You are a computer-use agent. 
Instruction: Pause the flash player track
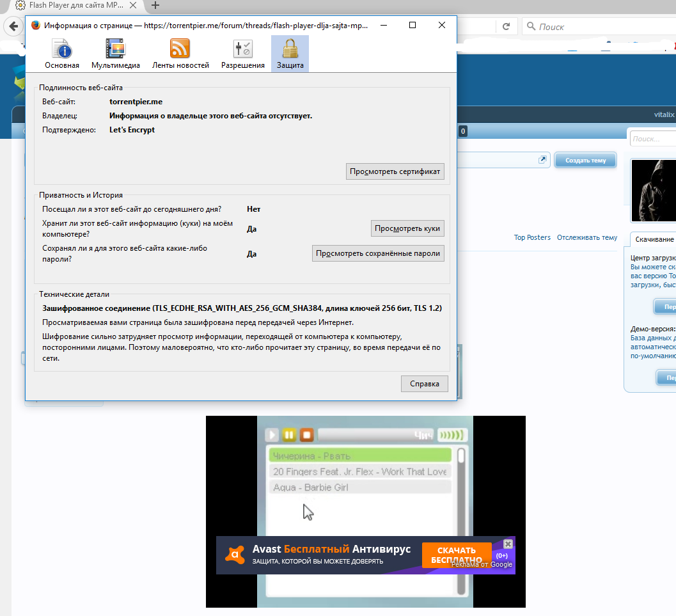tap(289, 435)
